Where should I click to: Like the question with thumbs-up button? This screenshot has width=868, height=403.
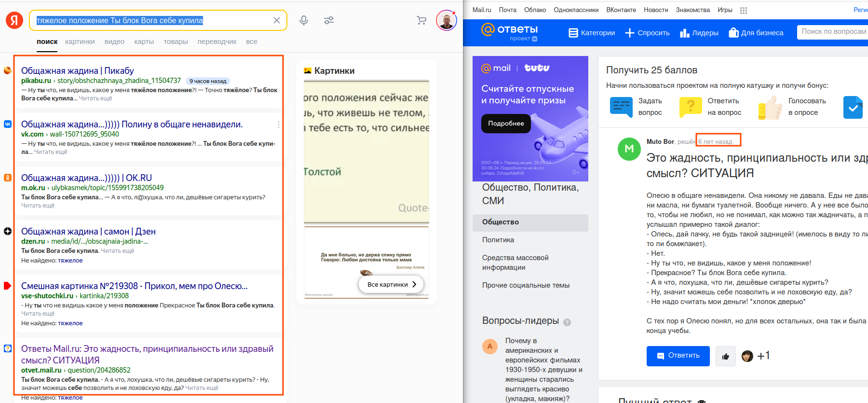pos(726,356)
